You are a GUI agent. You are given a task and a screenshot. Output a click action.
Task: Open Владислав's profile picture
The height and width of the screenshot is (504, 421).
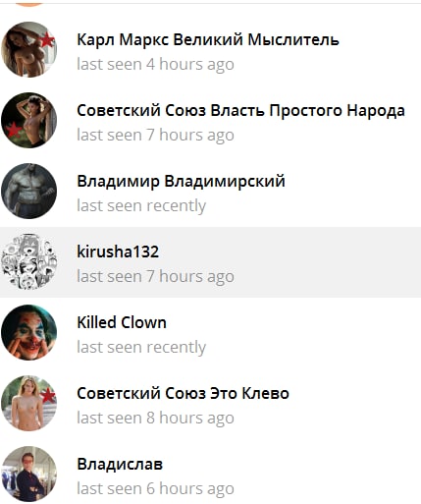point(28,475)
